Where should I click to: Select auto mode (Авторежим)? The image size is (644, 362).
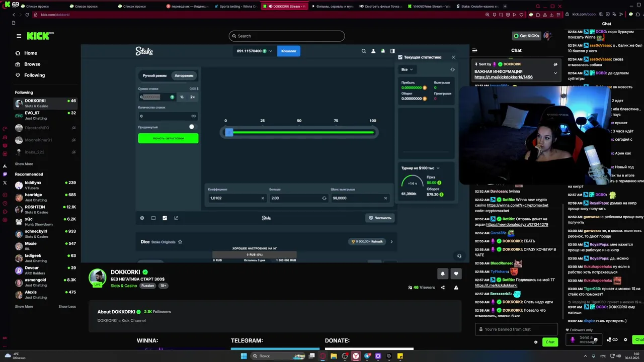(x=184, y=75)
